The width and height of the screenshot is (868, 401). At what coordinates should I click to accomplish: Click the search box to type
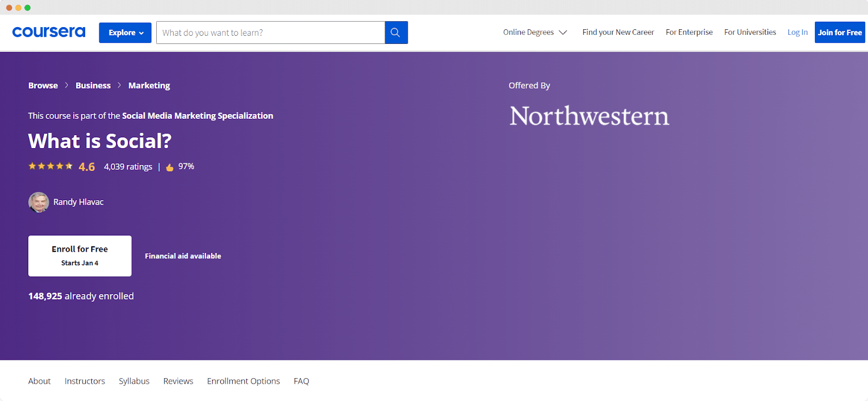pos(271,33)
